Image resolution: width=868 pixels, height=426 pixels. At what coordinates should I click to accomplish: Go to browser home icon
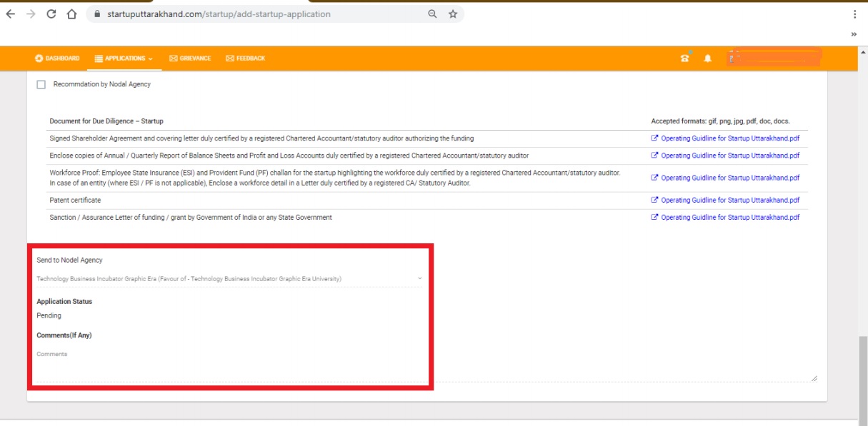(71, 14)
